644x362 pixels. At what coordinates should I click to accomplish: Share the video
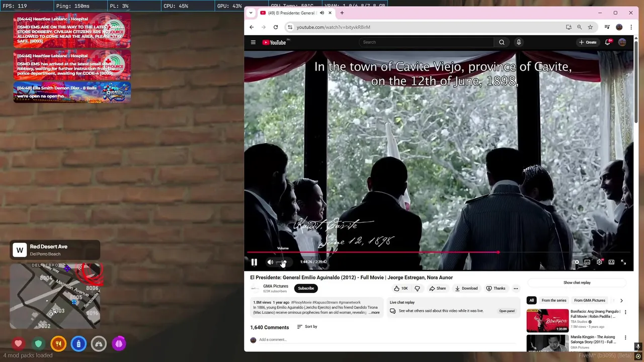tap(437, 288)
